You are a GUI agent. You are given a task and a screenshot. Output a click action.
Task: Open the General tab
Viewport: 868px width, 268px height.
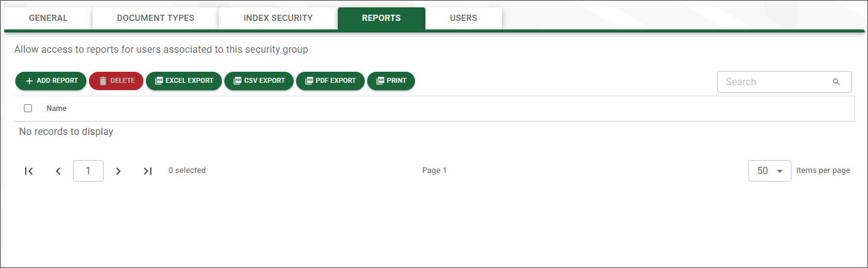click(x=48, y=18)
